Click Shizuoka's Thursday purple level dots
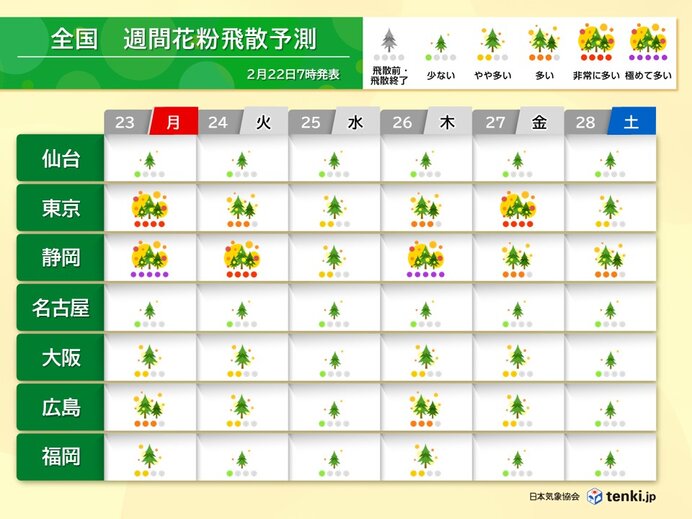The width and height of the screenshot is (692, 519). point(425,274)
